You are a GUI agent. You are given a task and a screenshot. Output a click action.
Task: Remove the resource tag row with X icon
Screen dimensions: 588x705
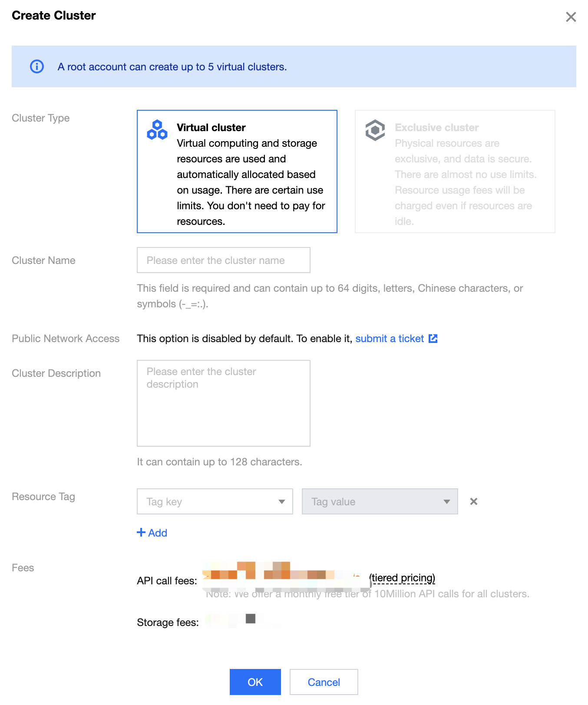(474, 501)
